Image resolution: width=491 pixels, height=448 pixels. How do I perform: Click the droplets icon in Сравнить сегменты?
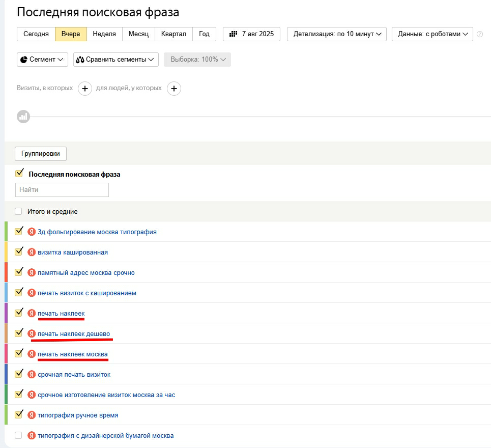[80, 60]
